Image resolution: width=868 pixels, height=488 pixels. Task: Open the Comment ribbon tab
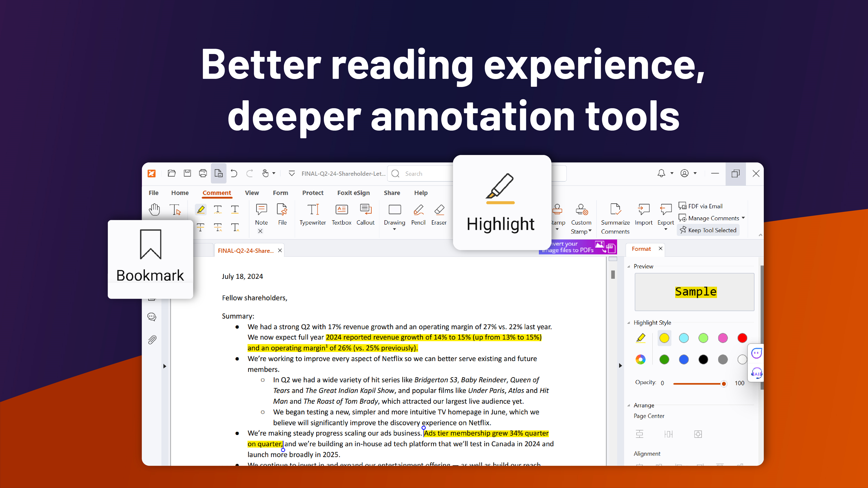tap(216, 192)
